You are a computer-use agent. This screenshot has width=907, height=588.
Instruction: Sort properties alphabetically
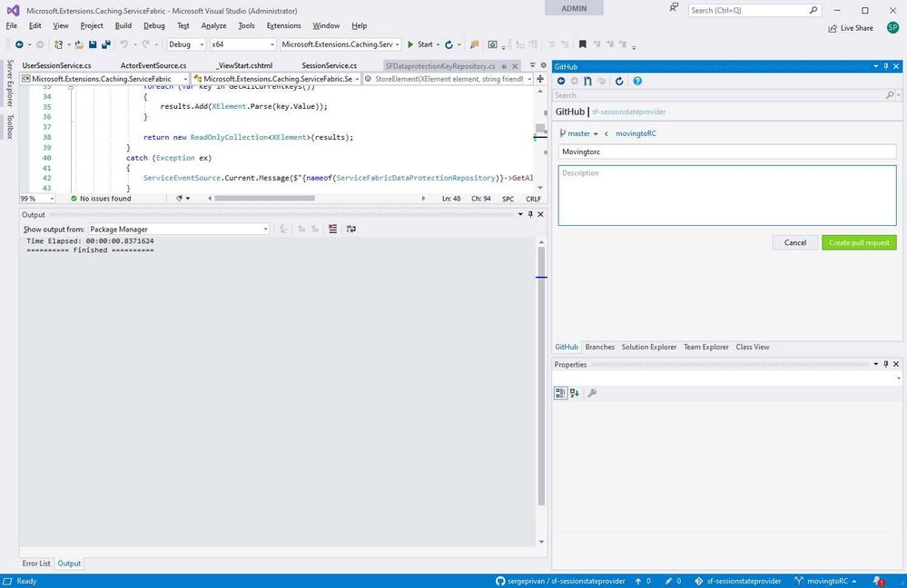(x=575, y=393)
